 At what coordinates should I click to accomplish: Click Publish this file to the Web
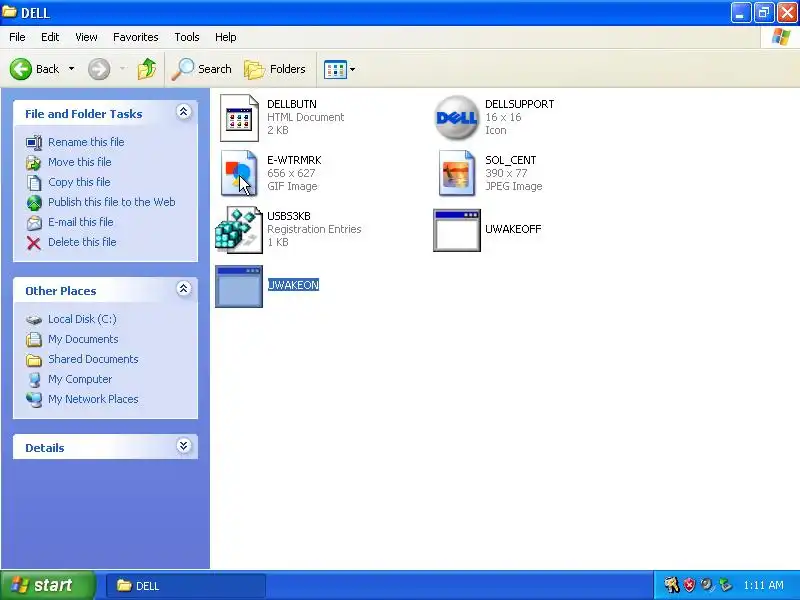click(112, 202)
